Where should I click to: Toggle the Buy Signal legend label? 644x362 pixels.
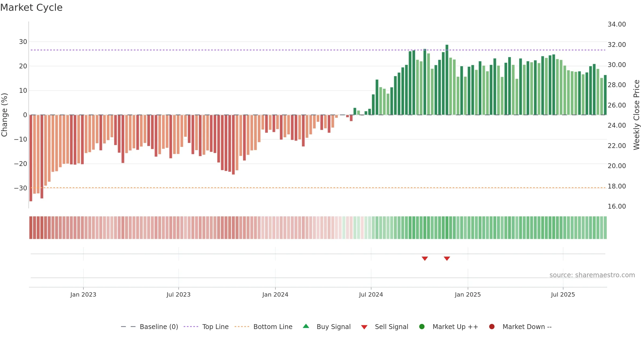tap(334, 327)
